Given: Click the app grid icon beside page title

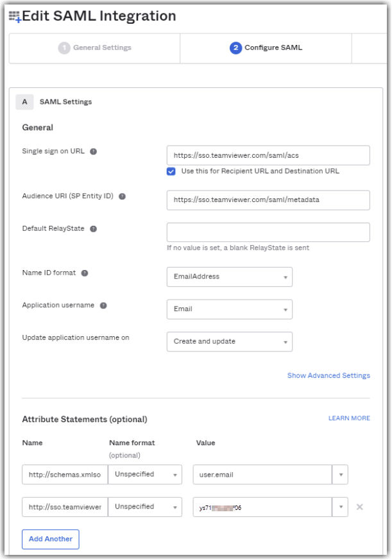Looking at the screenshot, I should click(x=14, y=17).
